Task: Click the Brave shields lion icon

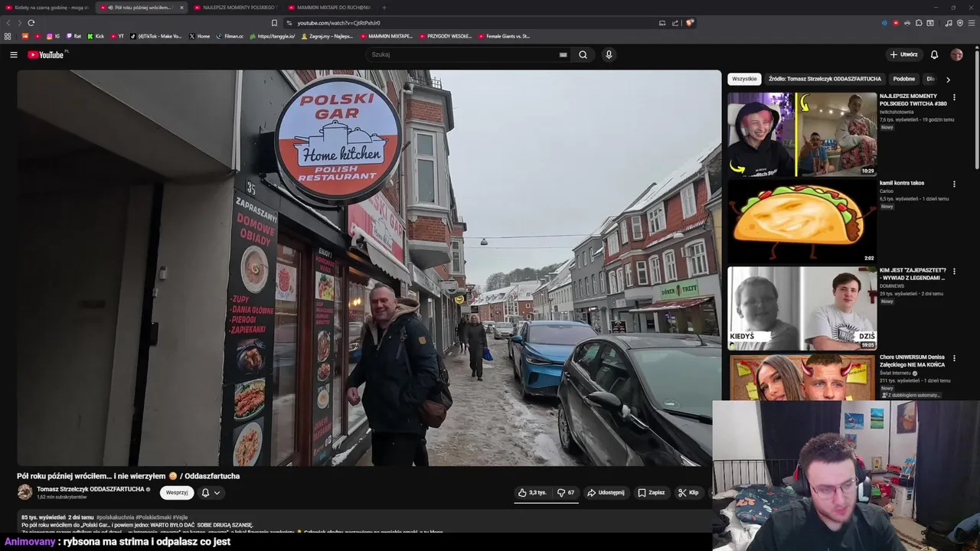Action: [x=689, y=23]
